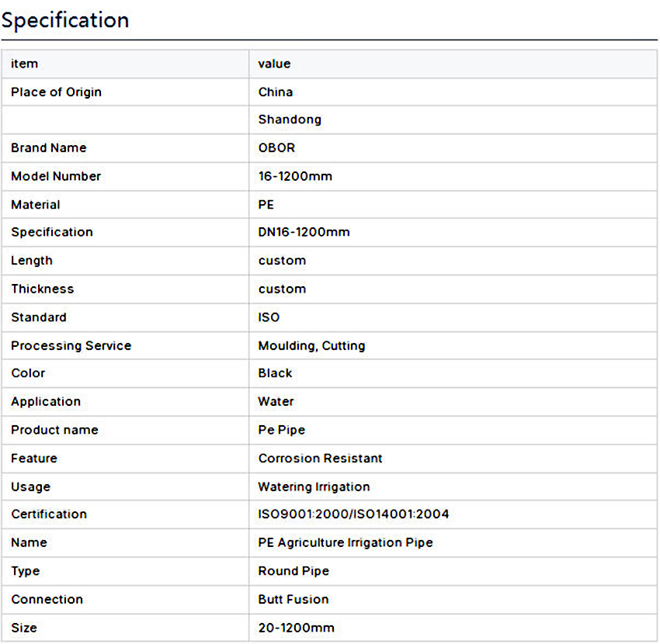Click the Model Number value '16-1200mm'
The width and height of the screenshot is (660, 644).
(295, 176)
